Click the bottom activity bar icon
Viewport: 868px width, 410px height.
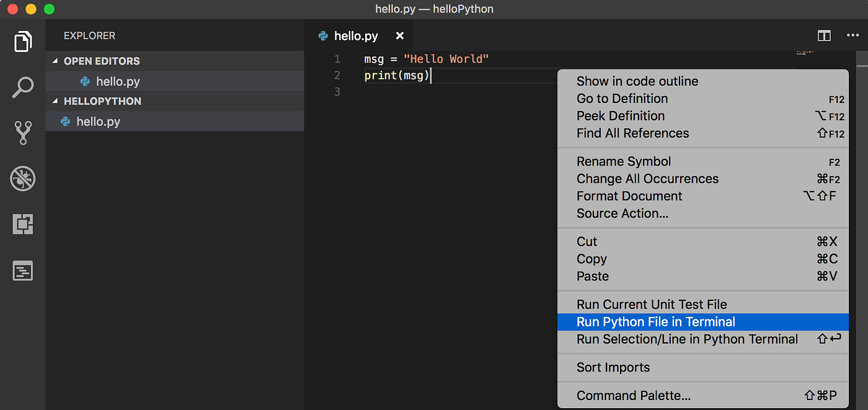pyautogui.click(x=23, y=271)
